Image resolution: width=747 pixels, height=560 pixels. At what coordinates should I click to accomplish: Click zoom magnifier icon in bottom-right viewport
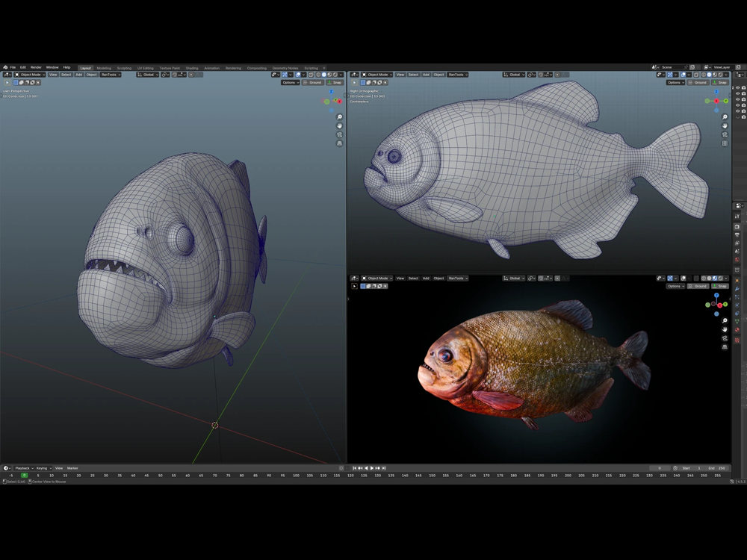coord(725,320)
